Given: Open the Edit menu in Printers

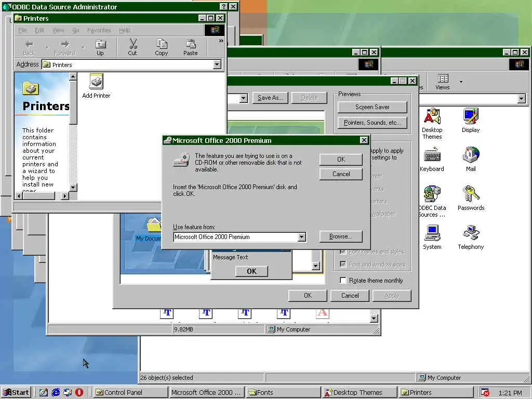Looking at the screenshot, I should click(39, 30).
